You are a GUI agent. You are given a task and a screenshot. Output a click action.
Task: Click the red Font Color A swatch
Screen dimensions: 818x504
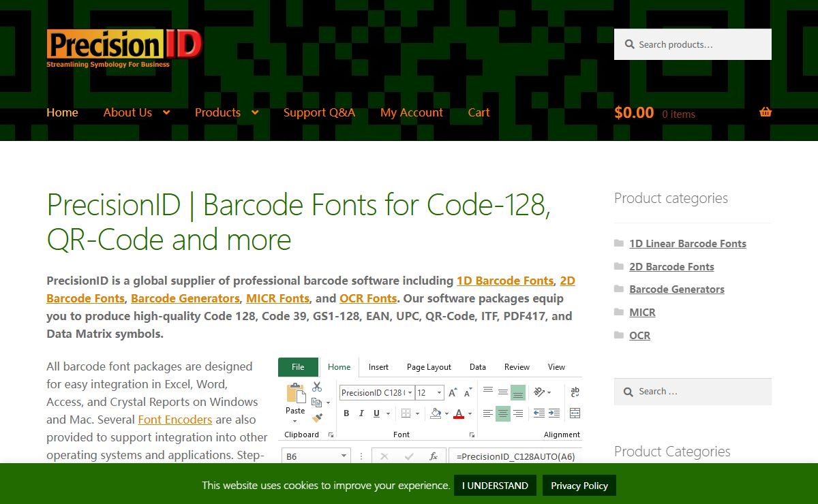click(x=459, y=413)
